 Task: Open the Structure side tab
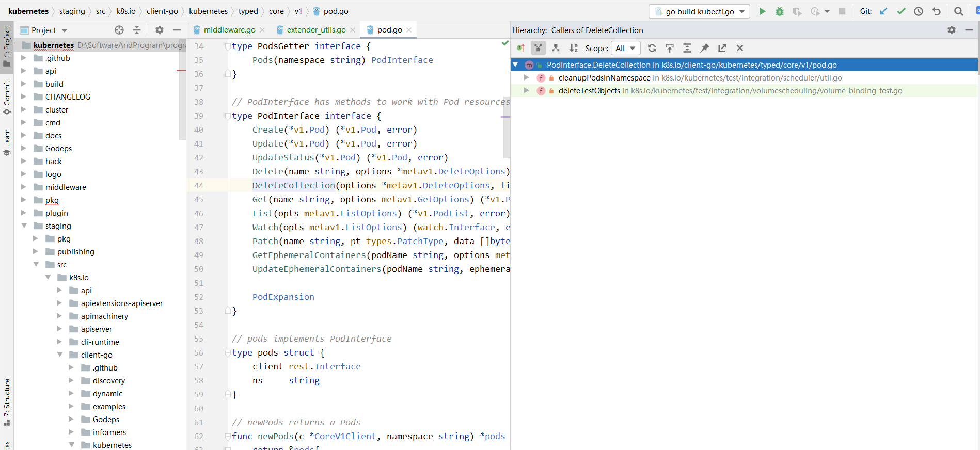coord(7,403)
